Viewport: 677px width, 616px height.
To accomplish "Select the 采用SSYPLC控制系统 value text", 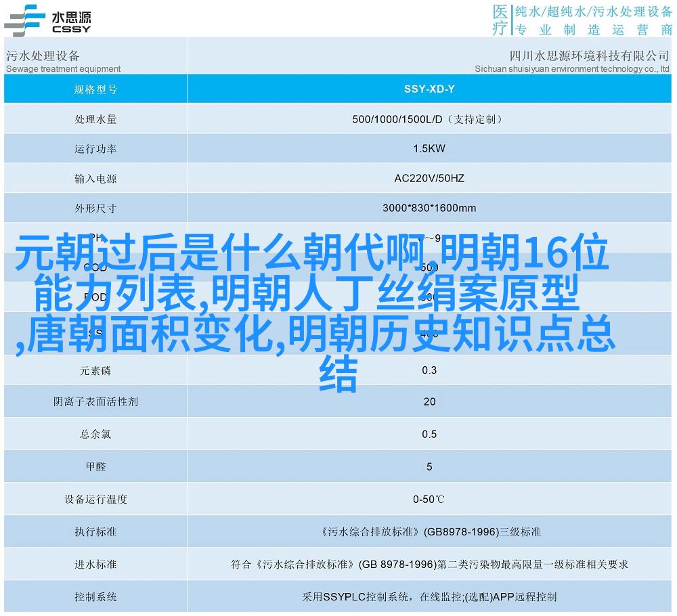I will click(x=429, y=597).
